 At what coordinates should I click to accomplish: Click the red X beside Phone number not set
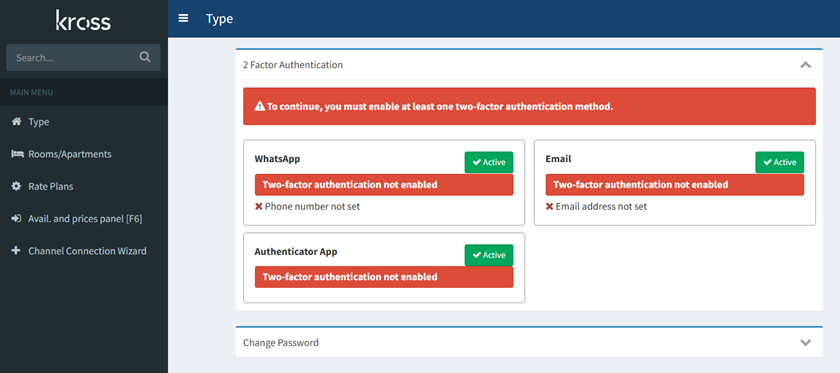[258, 206]
